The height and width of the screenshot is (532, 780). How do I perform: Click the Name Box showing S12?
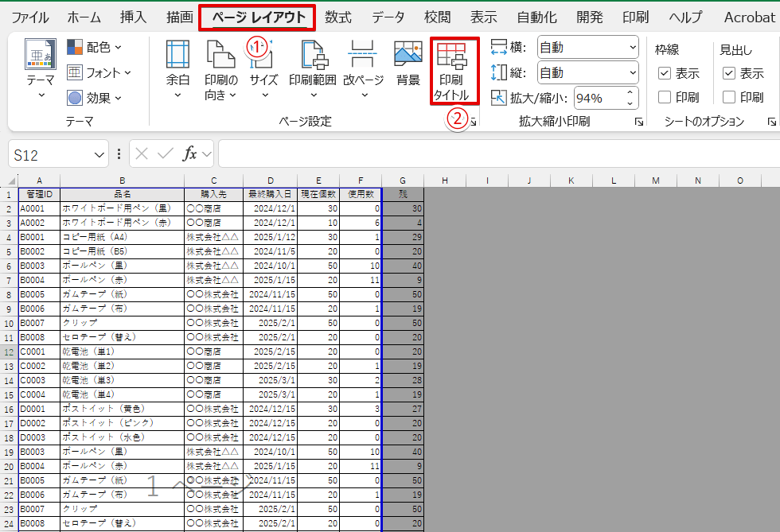(x=56, y=154)
